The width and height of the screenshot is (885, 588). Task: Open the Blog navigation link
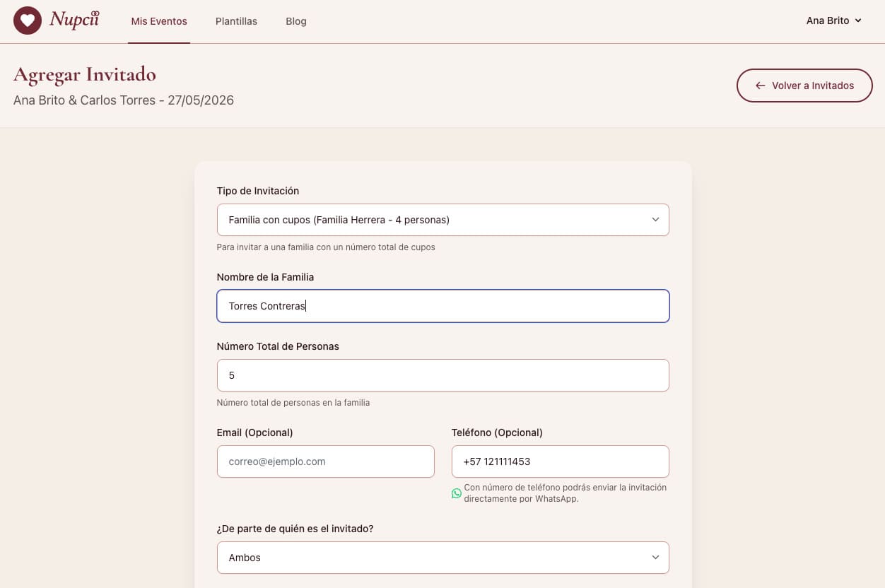click(x=295, y=21)
